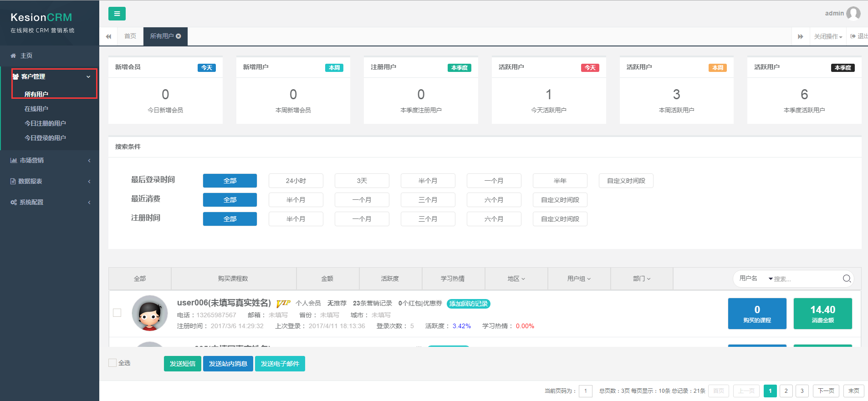This screenshot has width=868, height=401.
Task: Click the green hamburger menu toggle
Action: (x=117, y=14)
